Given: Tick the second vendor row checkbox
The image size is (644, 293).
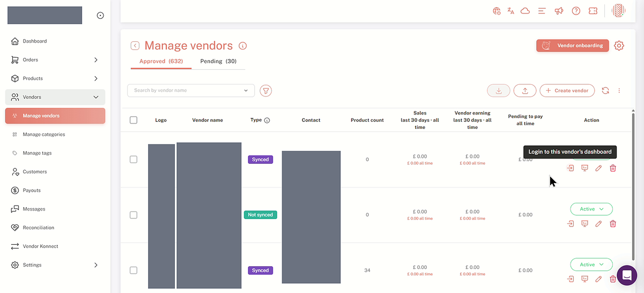Looking at the screenshot, I should 133,215.
